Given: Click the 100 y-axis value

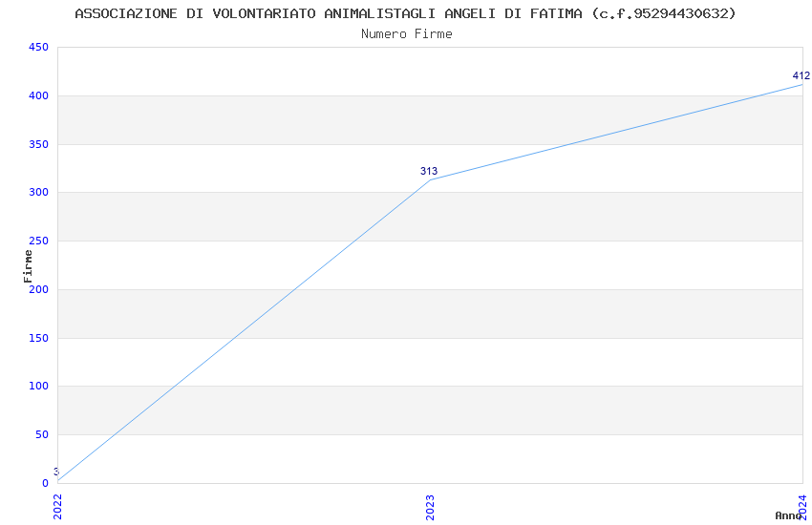Looking at the screenshot, I should 39,387.
